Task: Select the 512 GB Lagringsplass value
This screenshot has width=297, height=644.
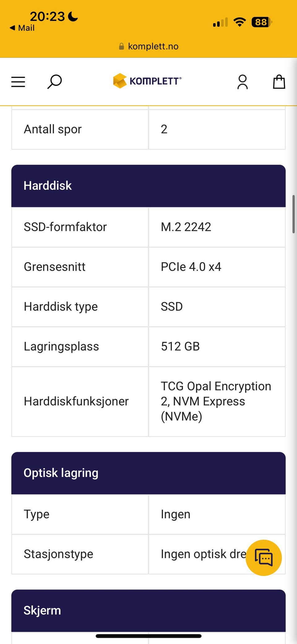Action: [180, 346]
